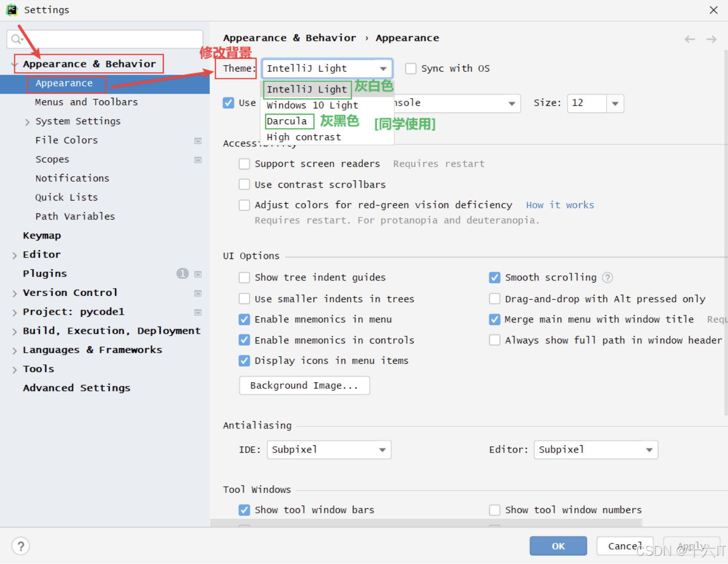
Task: Enable Adjust colors for red-green vision deficiency
Action: coord(244,205)
